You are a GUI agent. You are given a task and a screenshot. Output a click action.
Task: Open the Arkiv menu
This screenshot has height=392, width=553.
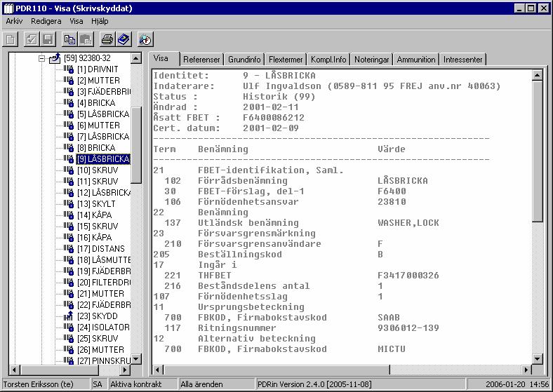14,21
